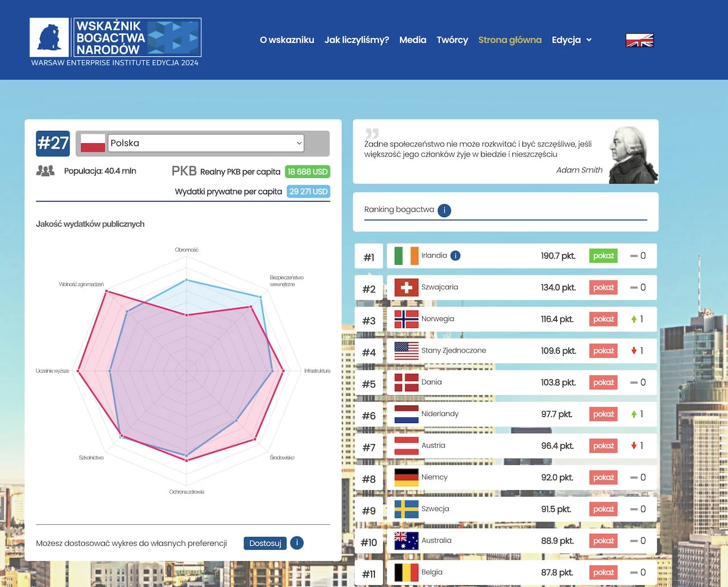Open the O wskaźniku page

287,40
